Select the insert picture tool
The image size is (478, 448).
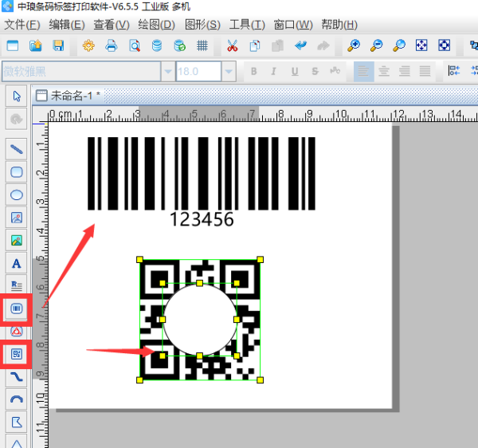[17, 218]
